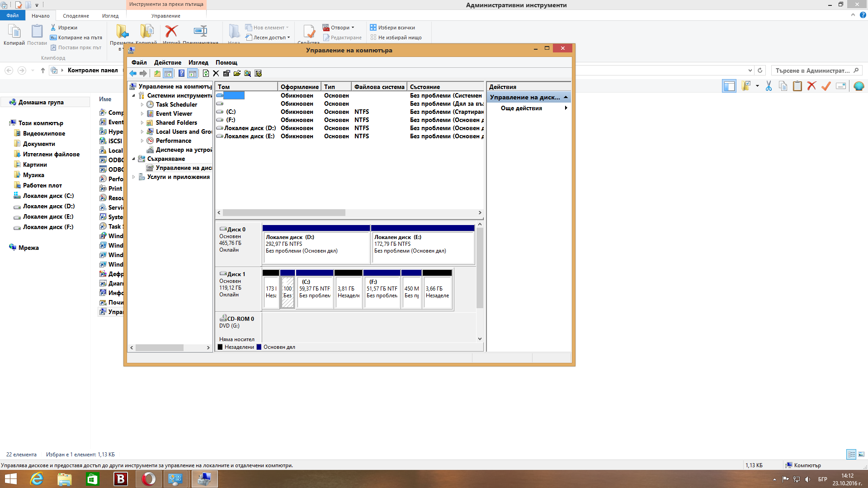Toggle the Show/Hide Console Tree button
The width and height of the screenshot is (868, 488).
pos(168,73)
